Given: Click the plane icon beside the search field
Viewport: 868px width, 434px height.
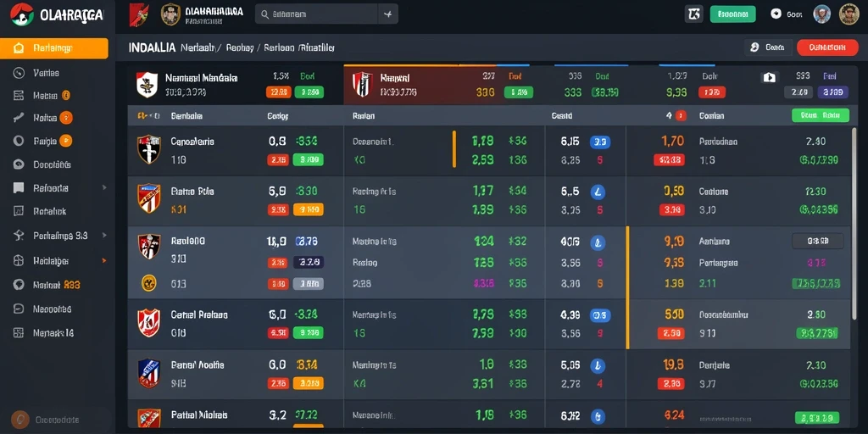Looking at the screenshot, I should [387, 14].
